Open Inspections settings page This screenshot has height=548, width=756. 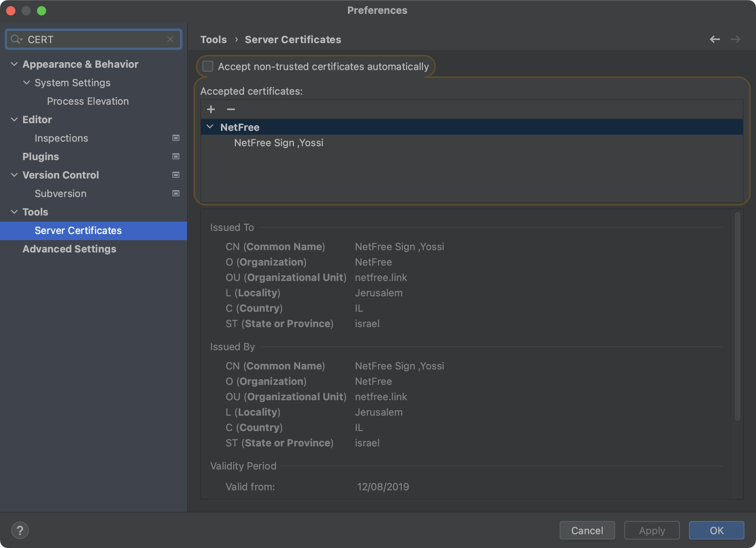coord(61,138)
